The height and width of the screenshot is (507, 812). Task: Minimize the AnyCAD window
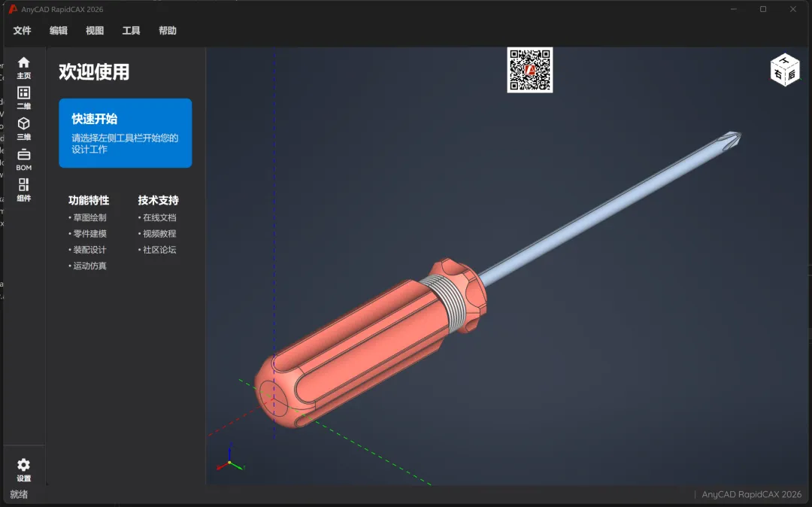[733, 9]
